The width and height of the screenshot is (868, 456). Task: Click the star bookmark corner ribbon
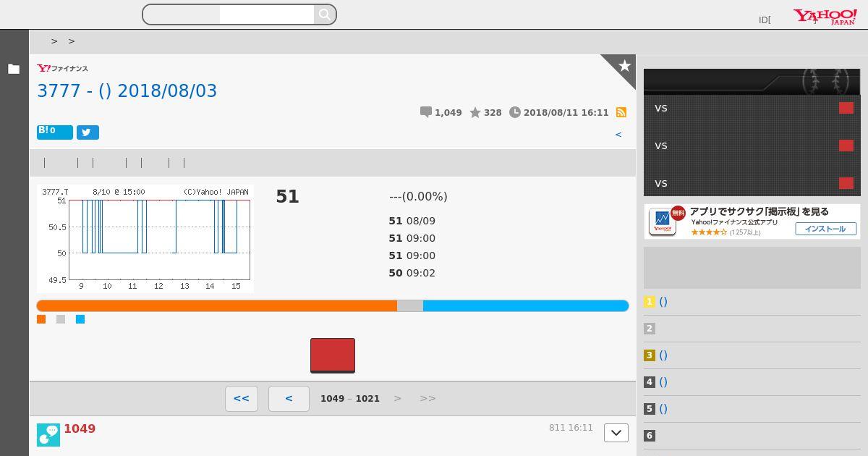pos(624,66)
